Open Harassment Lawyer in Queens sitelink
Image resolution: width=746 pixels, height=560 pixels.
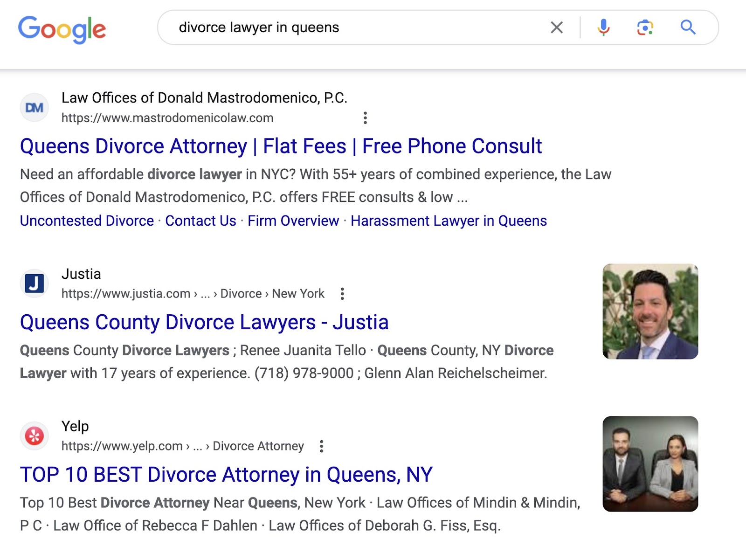click(449, 221)
